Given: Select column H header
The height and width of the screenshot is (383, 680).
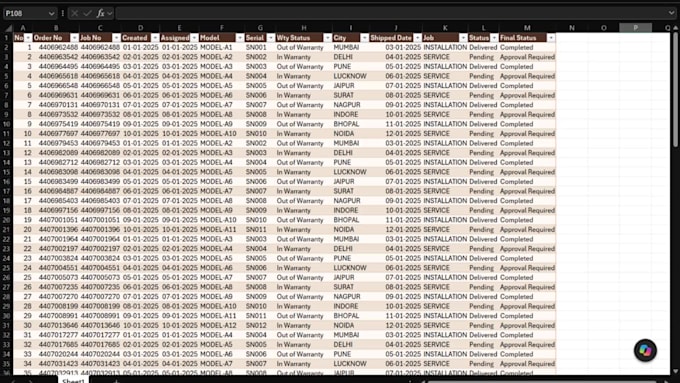Looking at the screenshot, I should point(304,28).
